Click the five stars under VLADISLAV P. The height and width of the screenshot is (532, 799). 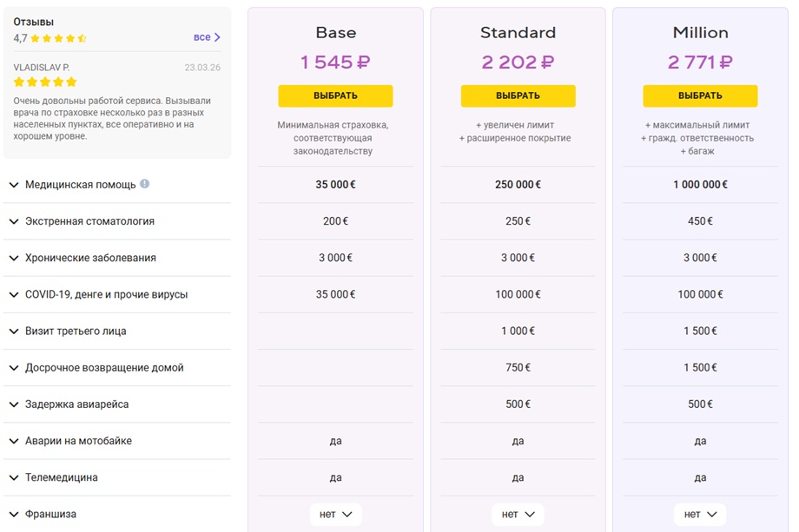pyautogui.click(x=45, y=82)
